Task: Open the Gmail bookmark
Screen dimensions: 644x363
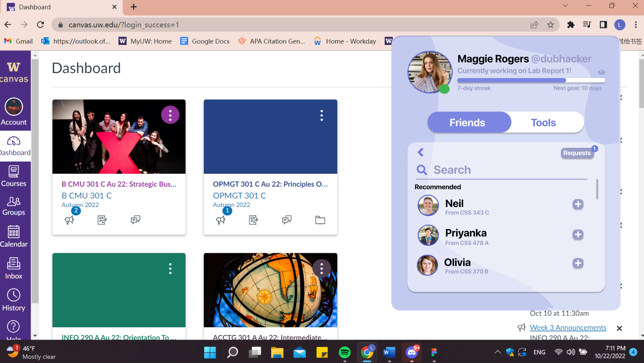Action: point(19,41)
